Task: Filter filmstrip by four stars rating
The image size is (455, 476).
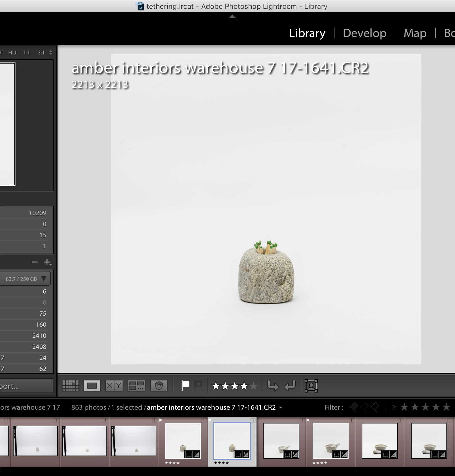Action: (436, 407)
